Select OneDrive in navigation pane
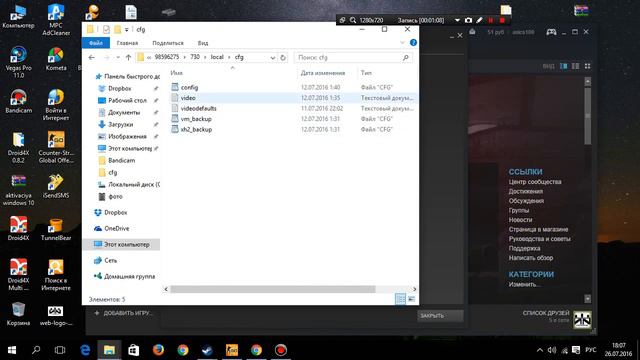The image size is (640, 360). (117, 229)
